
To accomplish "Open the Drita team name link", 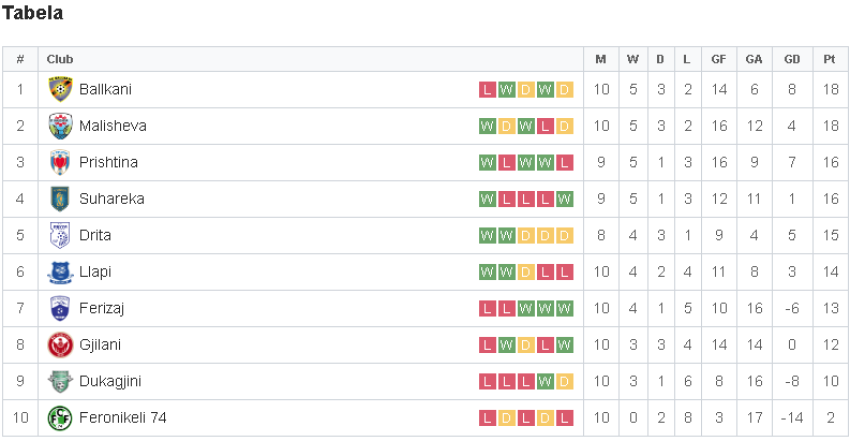I will pyautogui.click(x=95, y=235).
